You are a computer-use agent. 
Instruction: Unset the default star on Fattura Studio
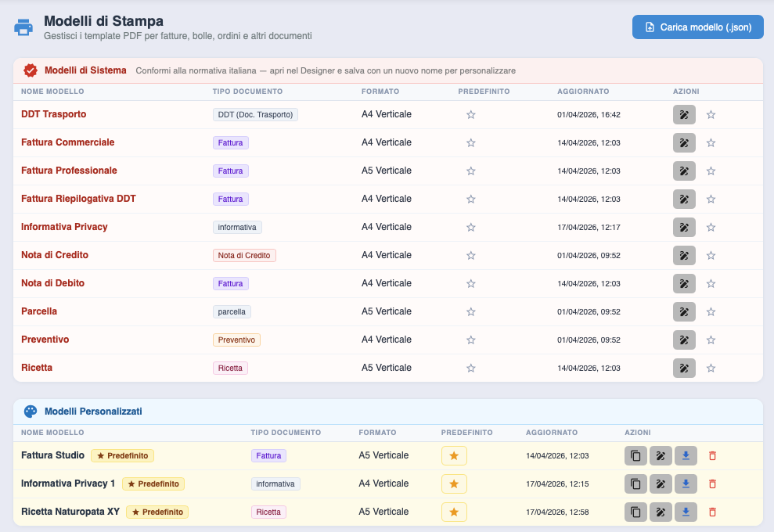(x=454, y=456)
